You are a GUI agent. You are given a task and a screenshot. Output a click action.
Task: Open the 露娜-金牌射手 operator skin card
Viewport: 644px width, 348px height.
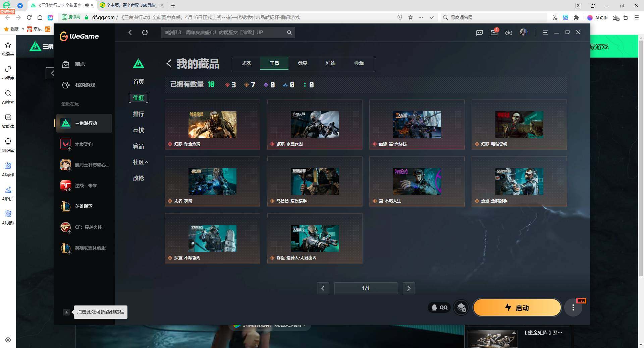click(x=519, y=182)
